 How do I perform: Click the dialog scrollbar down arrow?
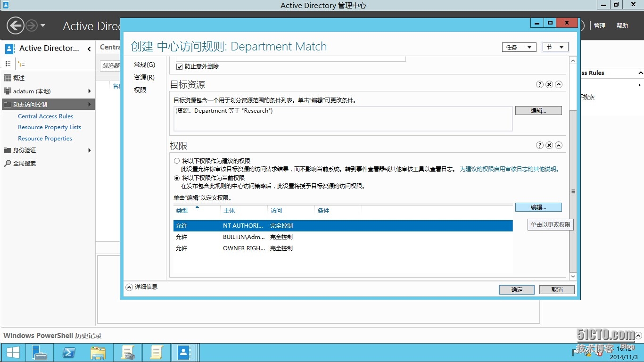pos(573,276)
